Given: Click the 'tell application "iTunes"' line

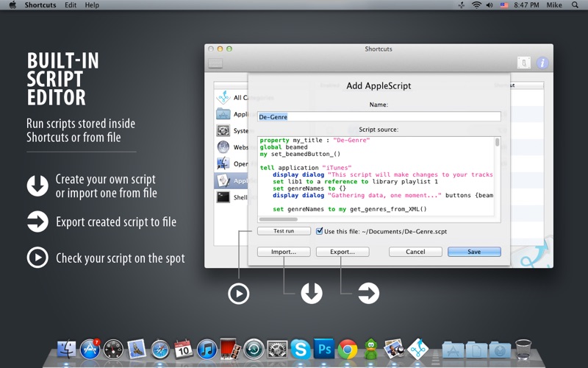Looking at the screenshot, I should (x=306, y=168).
